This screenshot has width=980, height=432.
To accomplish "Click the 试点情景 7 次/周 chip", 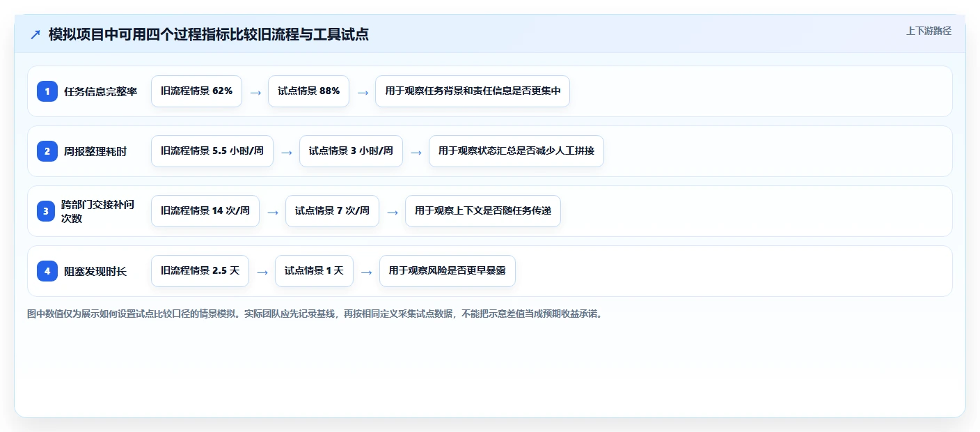I will point(332,211).
